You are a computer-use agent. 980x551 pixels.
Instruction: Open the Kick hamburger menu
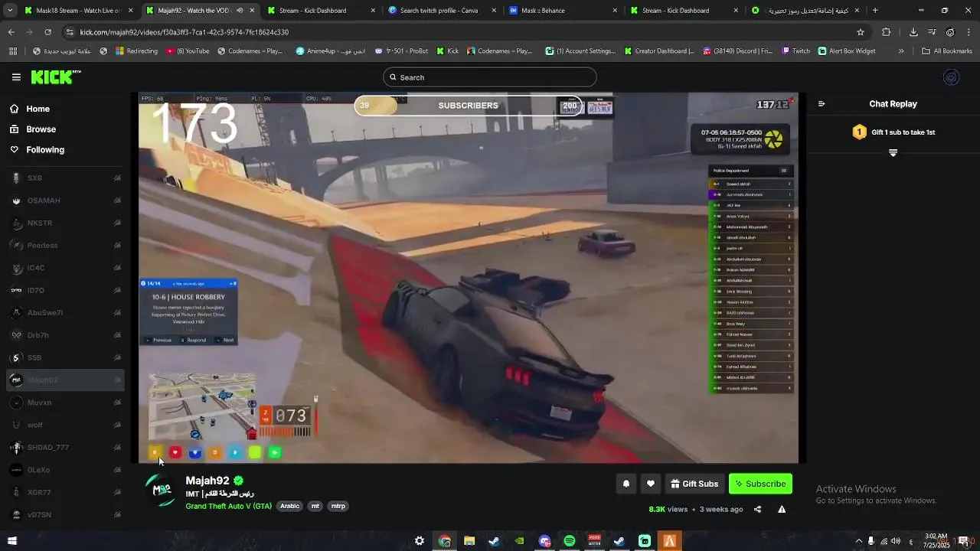pos(16,77)
